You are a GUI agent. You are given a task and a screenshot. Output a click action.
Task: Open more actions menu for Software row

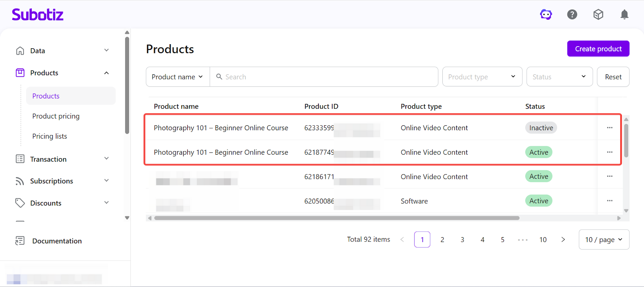pos(609,201)
